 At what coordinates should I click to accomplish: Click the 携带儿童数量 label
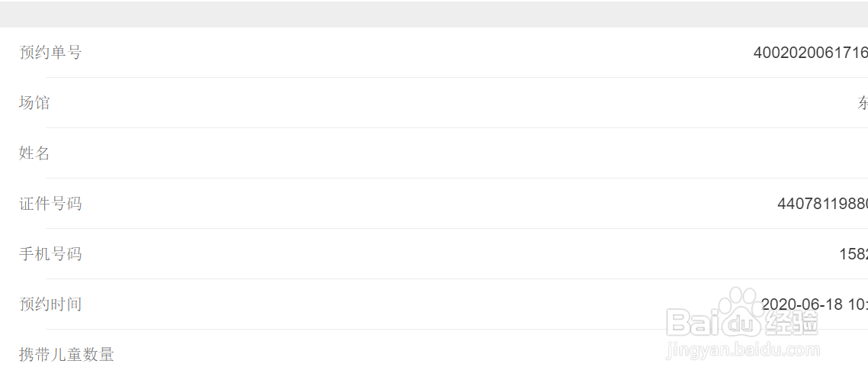(x=66, y=355)
